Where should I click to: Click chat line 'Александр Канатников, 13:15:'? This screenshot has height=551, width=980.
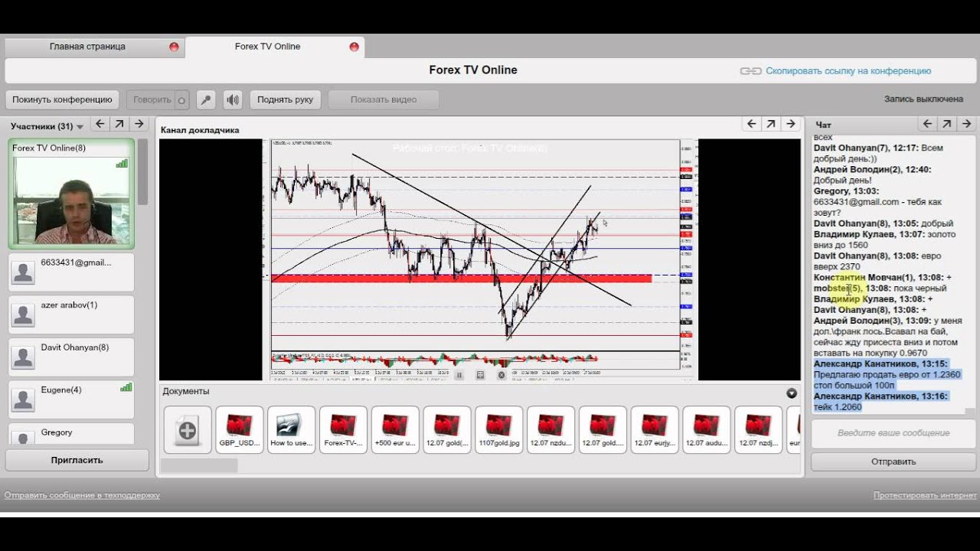click(x=880, y=364)
